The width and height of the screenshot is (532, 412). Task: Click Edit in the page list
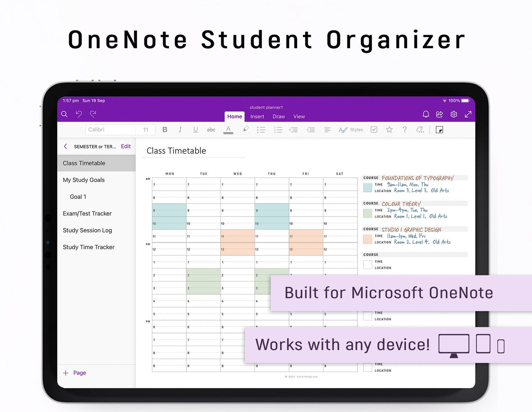pos(126,146)
